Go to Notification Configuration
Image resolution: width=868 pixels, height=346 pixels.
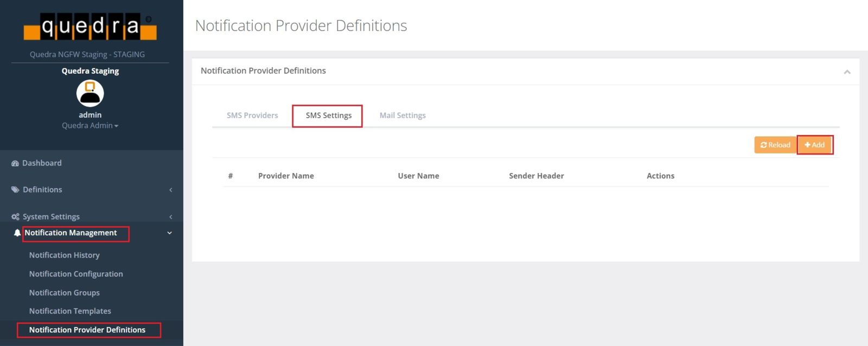[x=76, y=274]
